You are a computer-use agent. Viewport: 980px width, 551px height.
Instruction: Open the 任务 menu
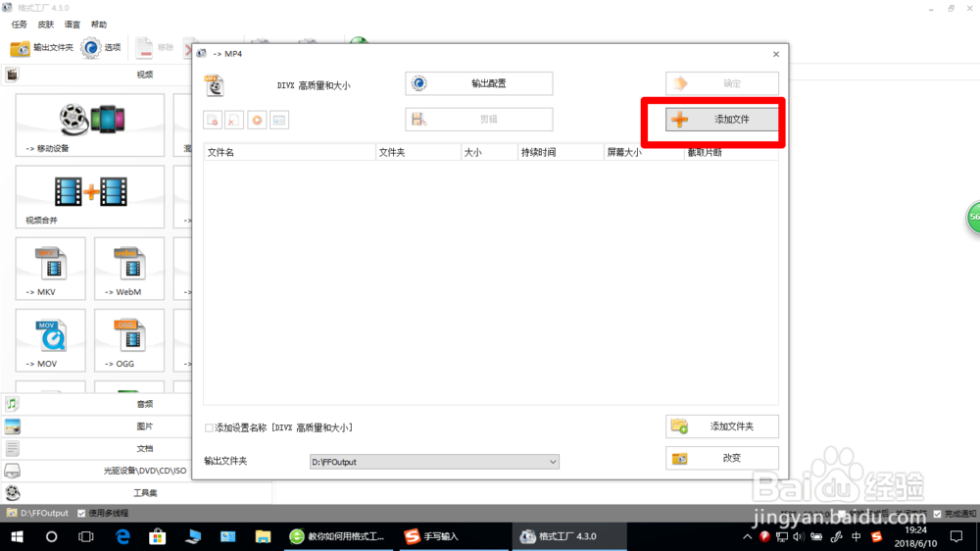point(20,25)
